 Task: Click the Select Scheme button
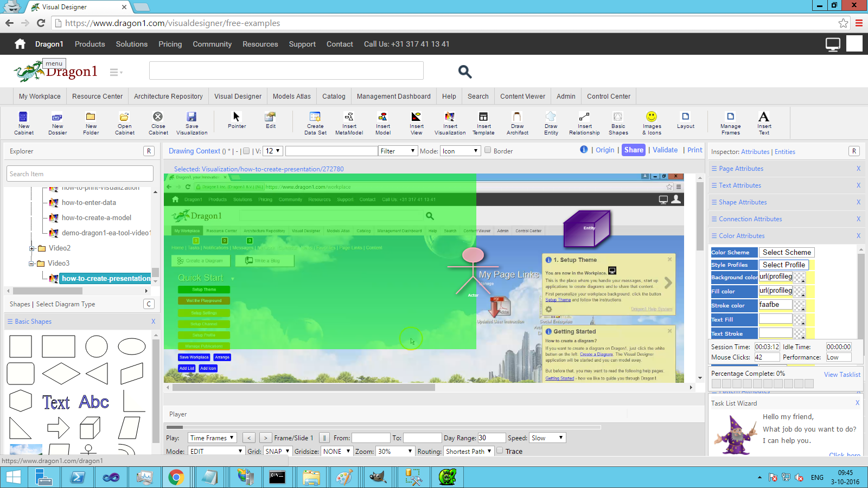(787, 252)
